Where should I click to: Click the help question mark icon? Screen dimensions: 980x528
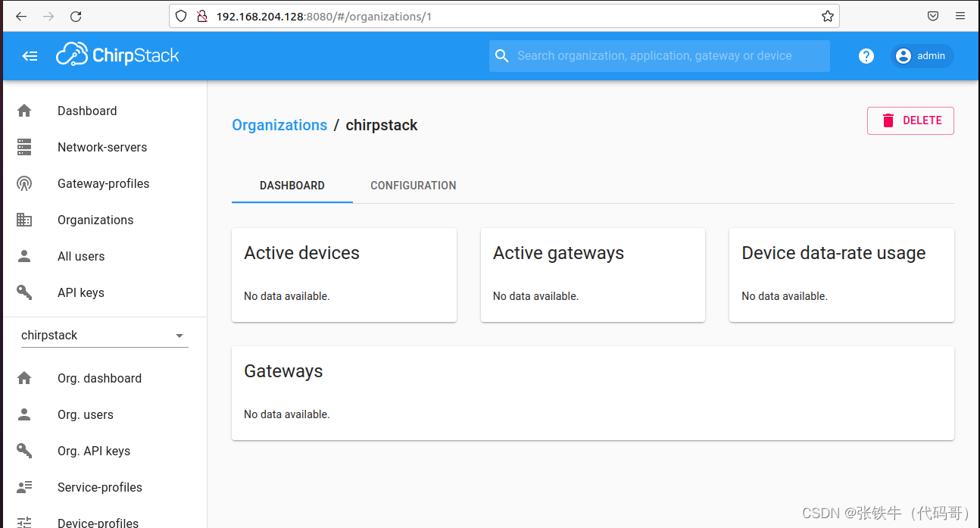pos(866,55)
